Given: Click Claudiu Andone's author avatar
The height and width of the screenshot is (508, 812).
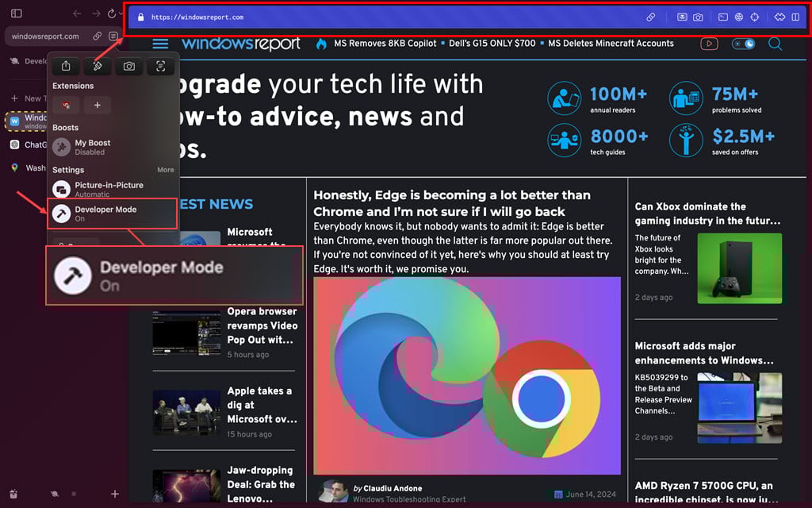Looking at the screenshot, I should pyautogui.click(x=333, y=491).
